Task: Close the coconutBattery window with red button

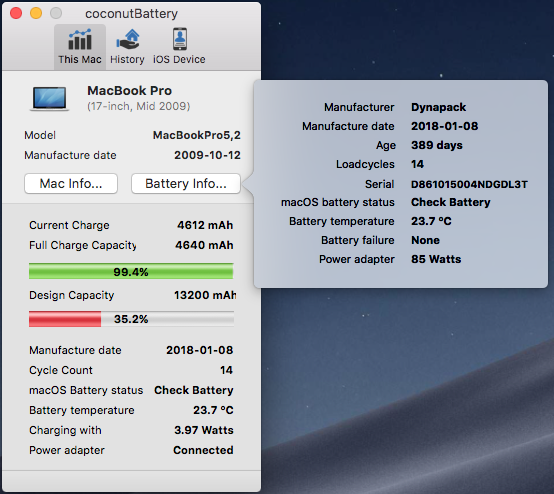Action: point(16,13)
